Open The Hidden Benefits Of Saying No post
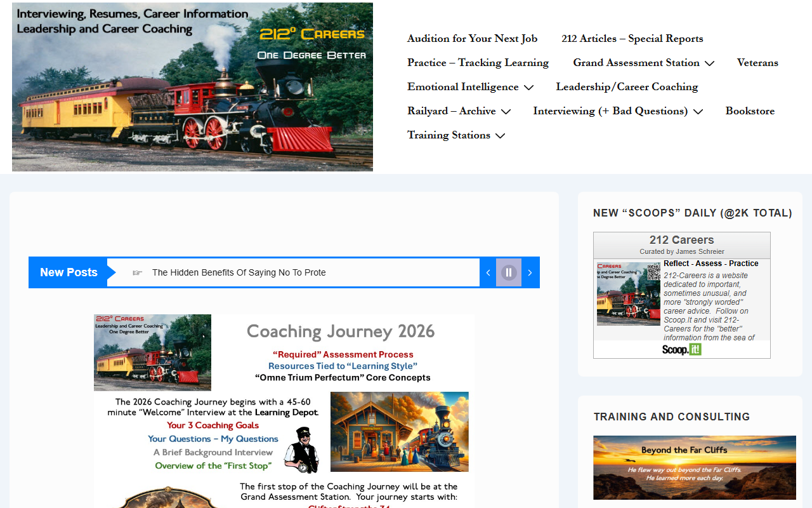 click(x=239, y=272)
